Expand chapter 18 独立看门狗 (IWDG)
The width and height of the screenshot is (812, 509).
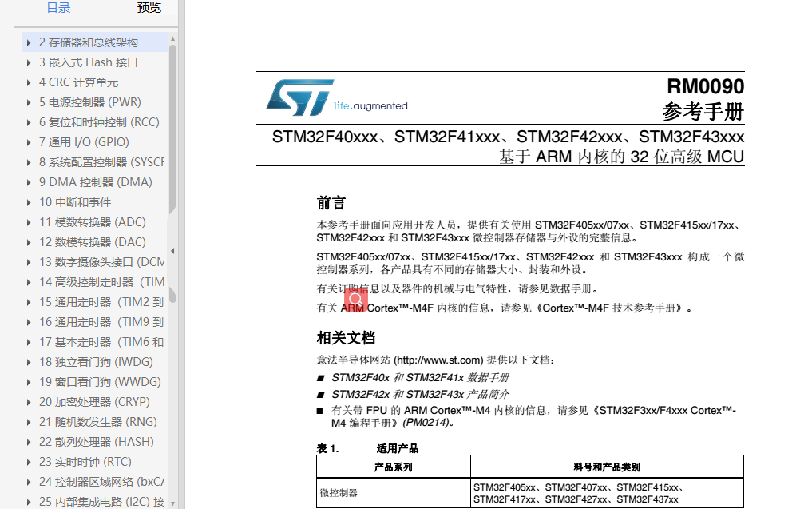click(x=29, y=362)
